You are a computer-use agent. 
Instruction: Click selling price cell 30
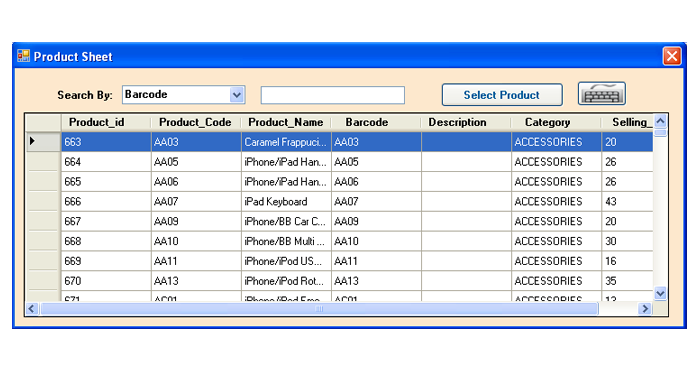tap(627, 241)
